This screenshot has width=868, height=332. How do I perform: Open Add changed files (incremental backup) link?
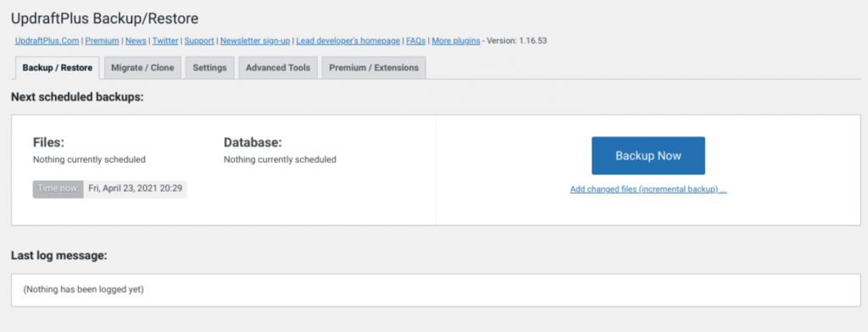[648, 189]
